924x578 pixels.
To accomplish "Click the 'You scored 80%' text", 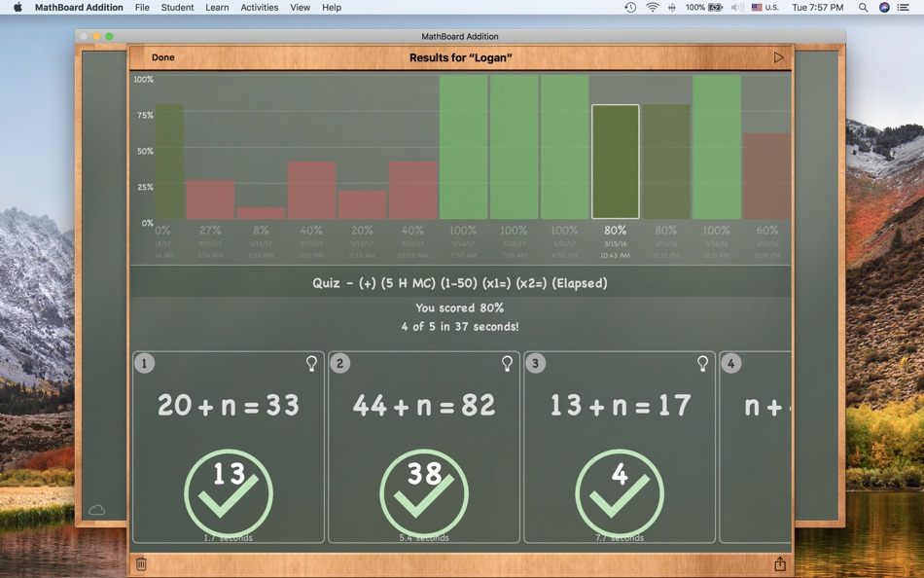I will click(x=460, y=307).
